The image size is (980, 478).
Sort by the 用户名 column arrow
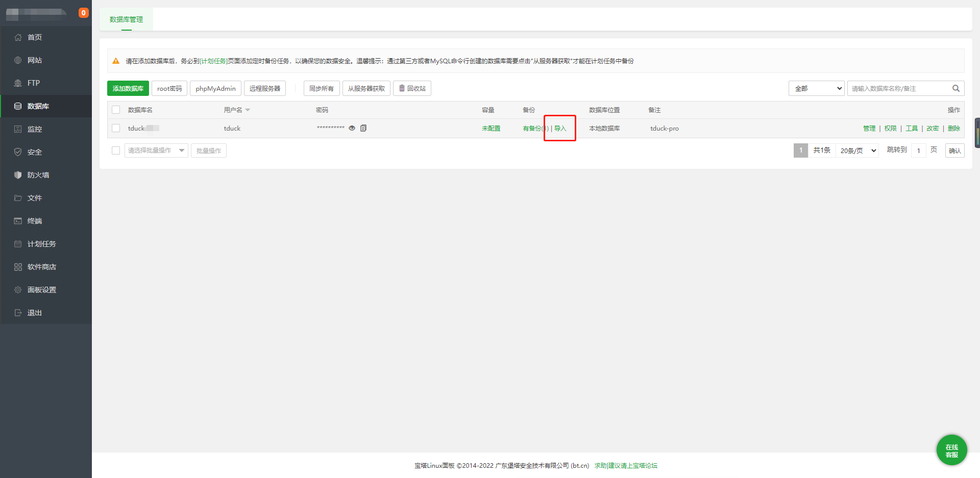click(248, 110)
